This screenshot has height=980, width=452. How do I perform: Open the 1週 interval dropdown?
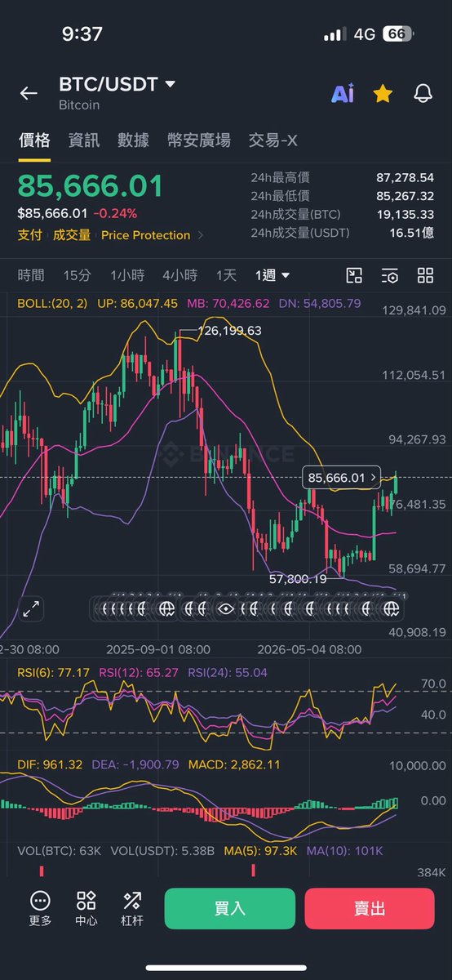coord(273,275)
